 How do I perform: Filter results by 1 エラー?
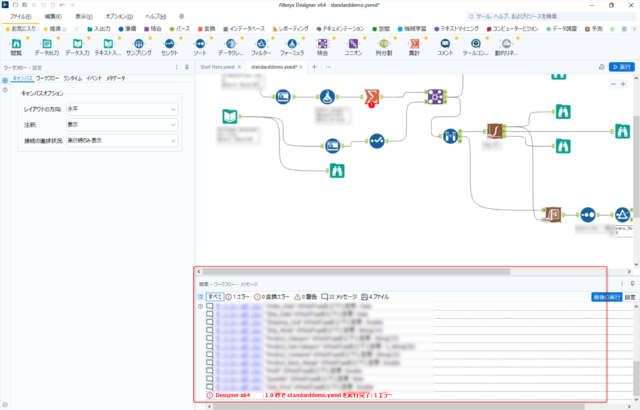pyautogui.click(x=238, y=297)
